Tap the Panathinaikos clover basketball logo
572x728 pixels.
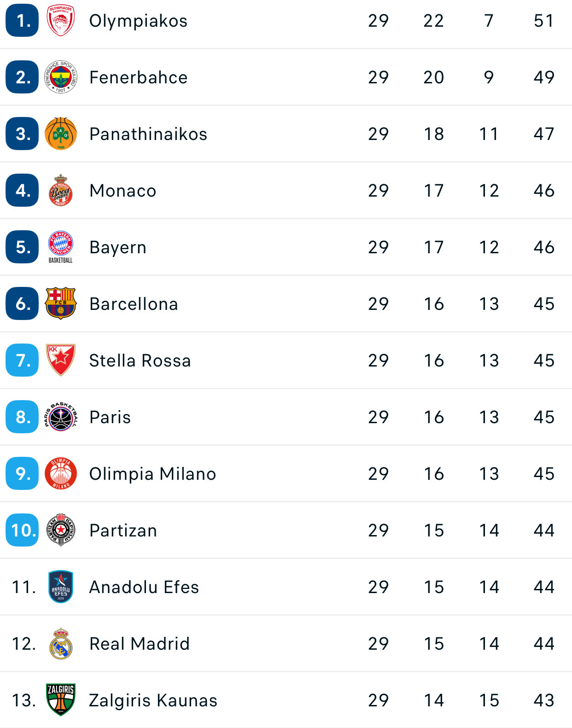click(61, 134)
